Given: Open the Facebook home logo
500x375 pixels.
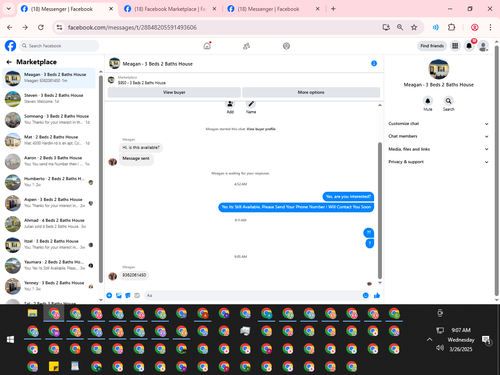Looking at the screenshot, I should pyautogui.click(x=10, y=46).
